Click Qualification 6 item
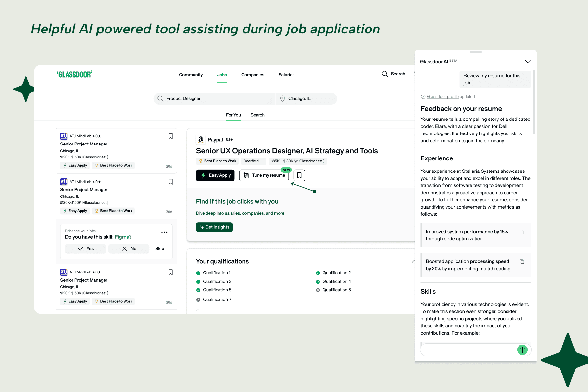 click(x=333, y=290)
